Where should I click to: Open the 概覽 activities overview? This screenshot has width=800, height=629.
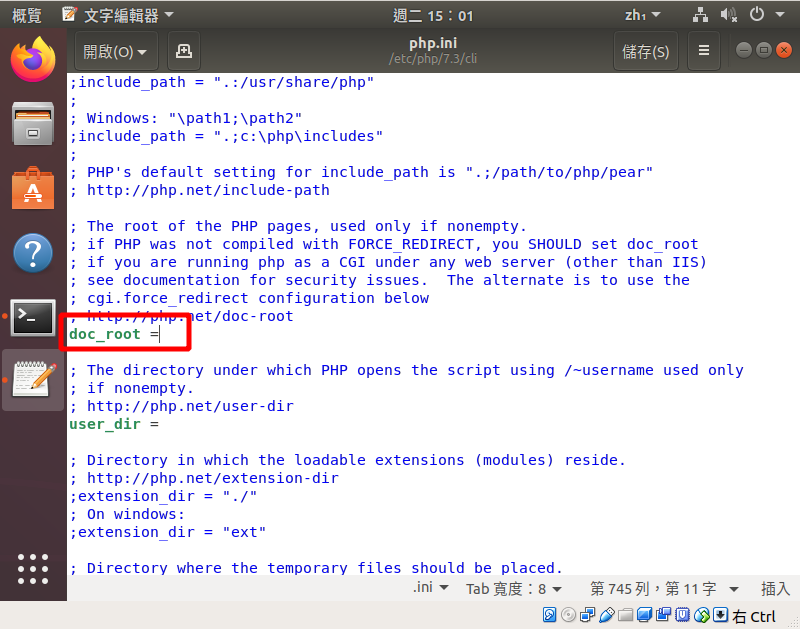point(27,15)
